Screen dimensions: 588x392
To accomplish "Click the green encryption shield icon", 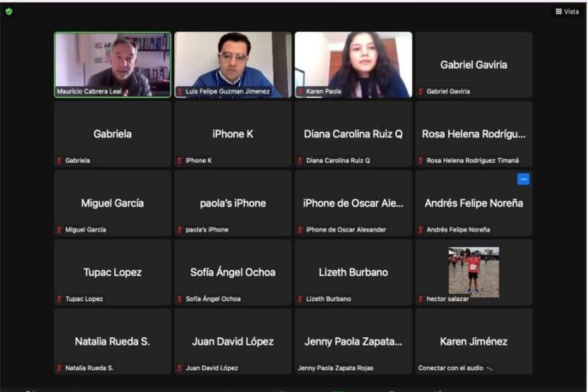I will coord(8,11).
